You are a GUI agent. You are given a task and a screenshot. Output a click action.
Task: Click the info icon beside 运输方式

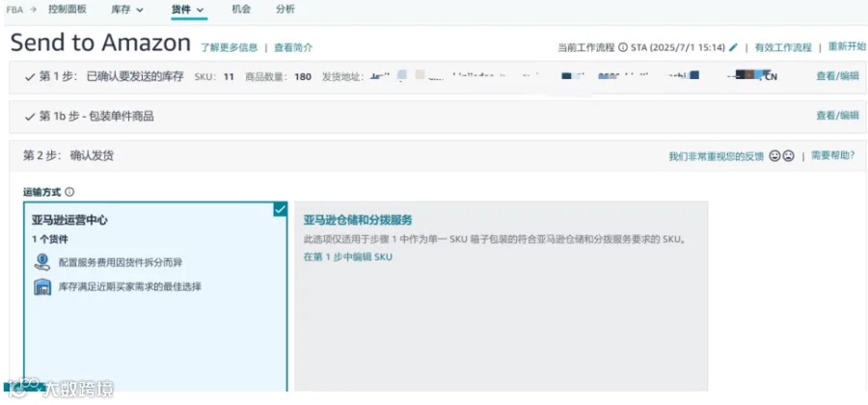tap(69, 192)
